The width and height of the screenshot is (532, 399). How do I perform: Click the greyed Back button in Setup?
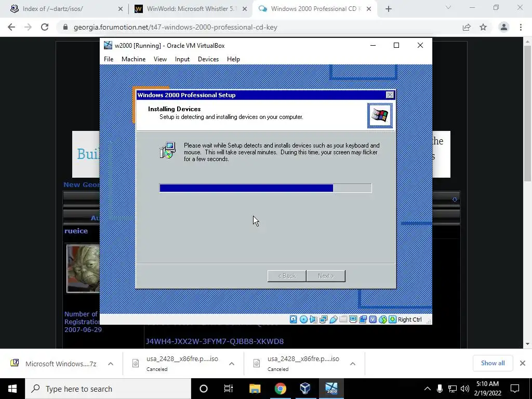[x=287, y=276]
